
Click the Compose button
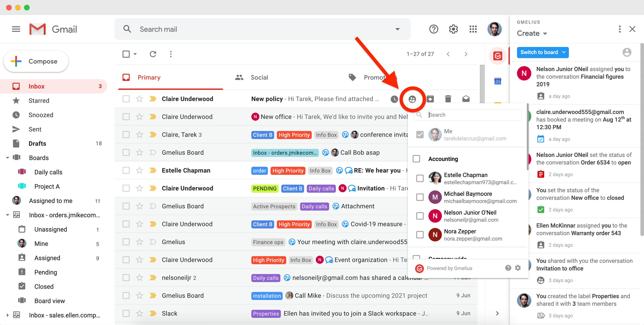36,61
